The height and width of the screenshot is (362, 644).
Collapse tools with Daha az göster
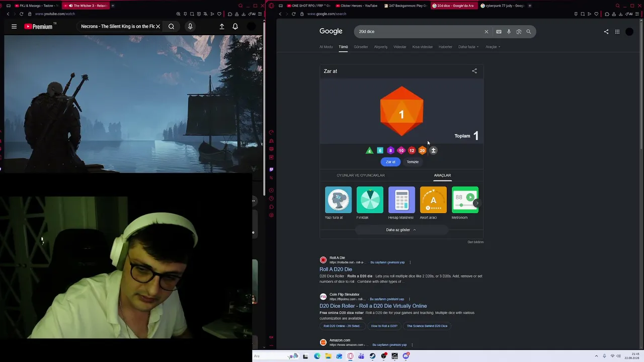coord(401,230)
